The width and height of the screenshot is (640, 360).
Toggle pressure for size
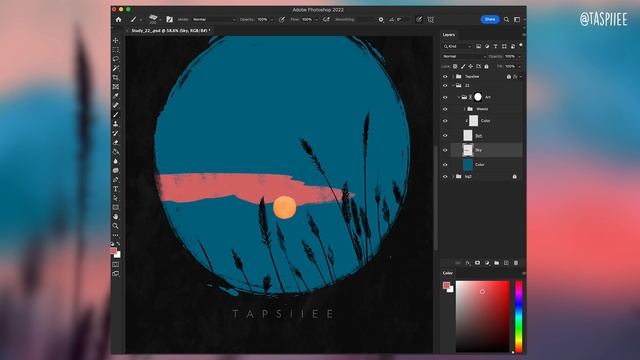coord(419,19)
